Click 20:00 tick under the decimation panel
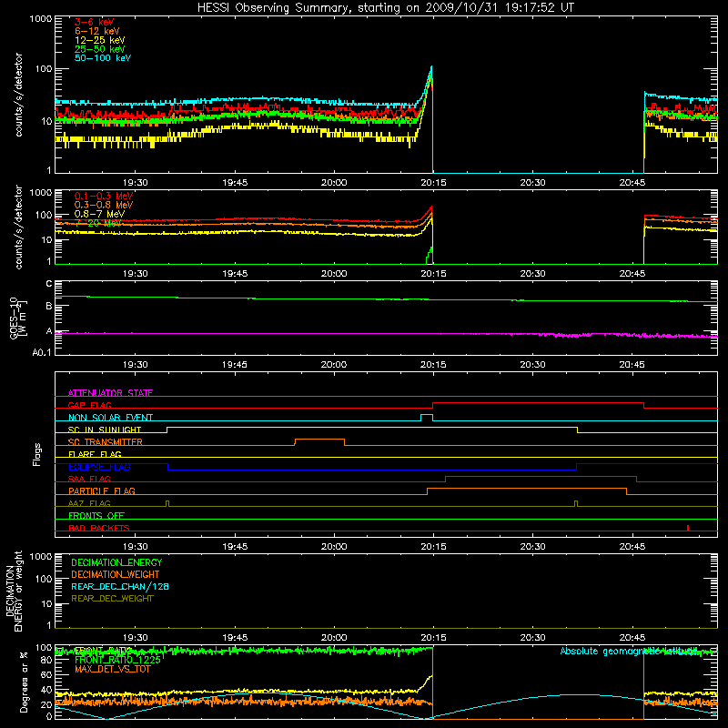Screen dimensions: 728x728 [x=334, y=638]
